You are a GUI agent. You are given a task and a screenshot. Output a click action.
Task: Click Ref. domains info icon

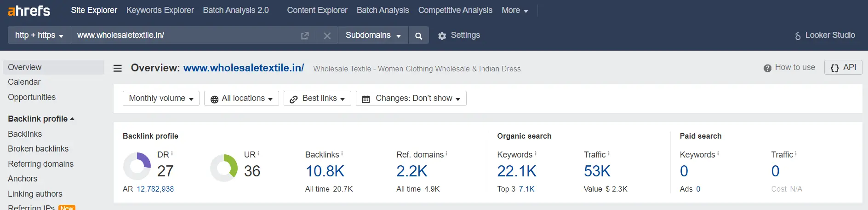pos(446,153)
